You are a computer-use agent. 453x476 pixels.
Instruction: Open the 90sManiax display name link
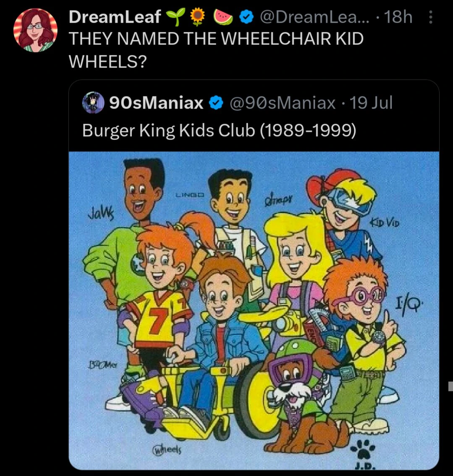156,103
